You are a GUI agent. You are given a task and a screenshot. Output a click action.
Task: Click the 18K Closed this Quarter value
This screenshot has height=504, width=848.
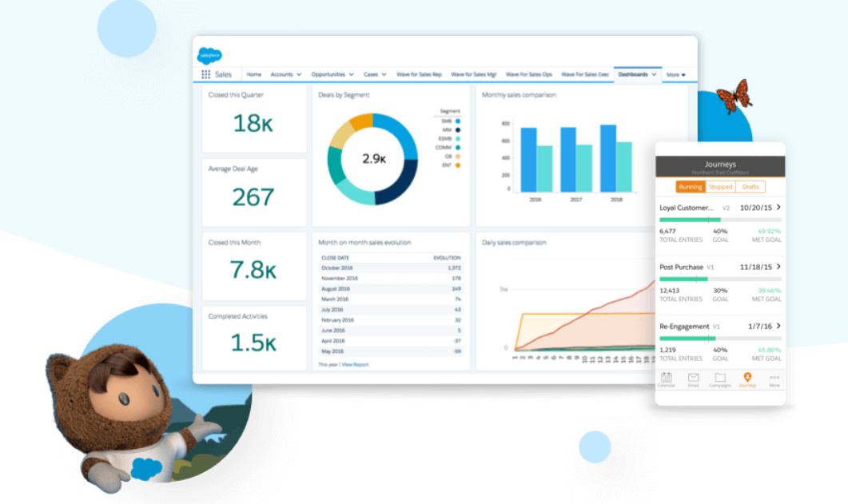[253, 124]
